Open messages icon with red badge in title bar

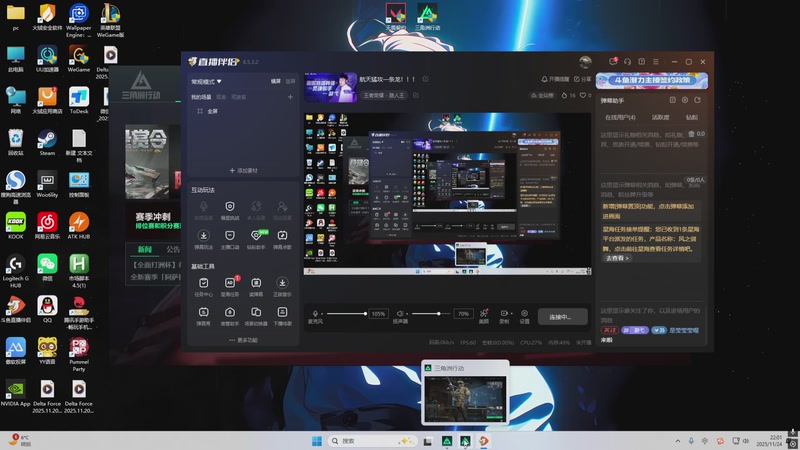613,62
